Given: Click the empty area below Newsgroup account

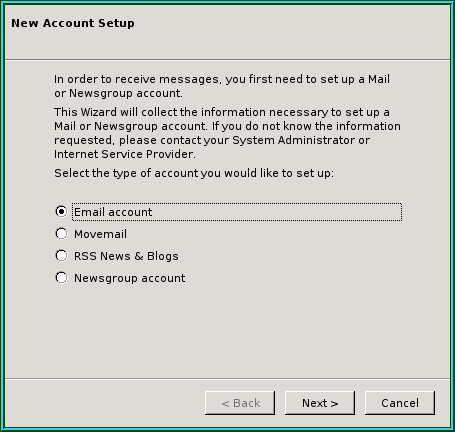Looking at the screenshot, I should (227, 330).
